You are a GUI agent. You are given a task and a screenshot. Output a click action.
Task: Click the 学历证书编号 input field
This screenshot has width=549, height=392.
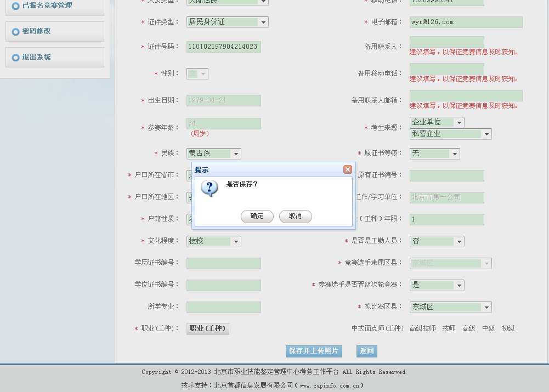pos(224,263)
